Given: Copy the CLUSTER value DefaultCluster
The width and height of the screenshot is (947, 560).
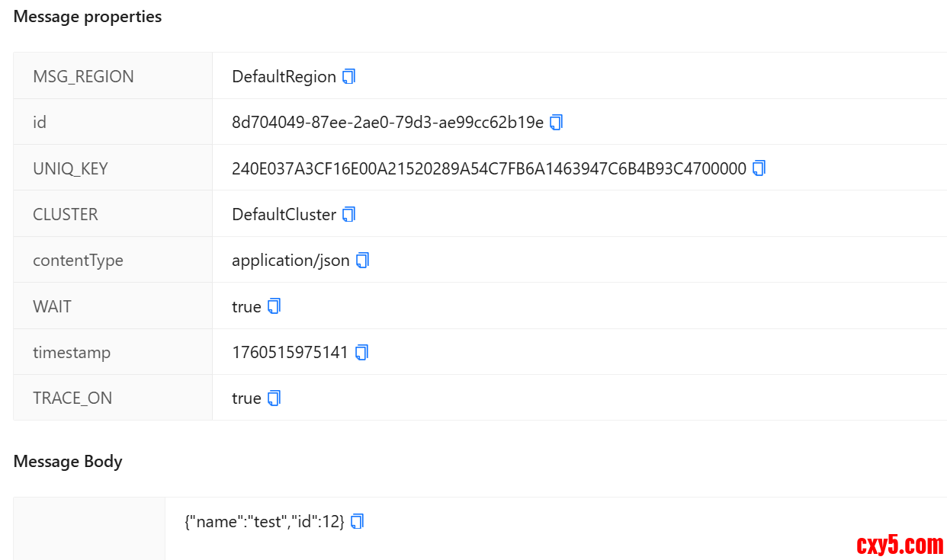Looking at the screenshot, I should [x=349, y=215].
